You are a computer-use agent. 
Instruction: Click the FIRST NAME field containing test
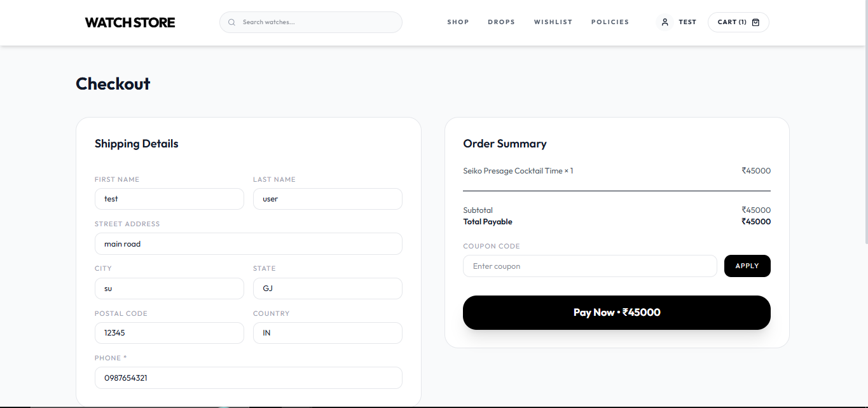pos(169,199)
